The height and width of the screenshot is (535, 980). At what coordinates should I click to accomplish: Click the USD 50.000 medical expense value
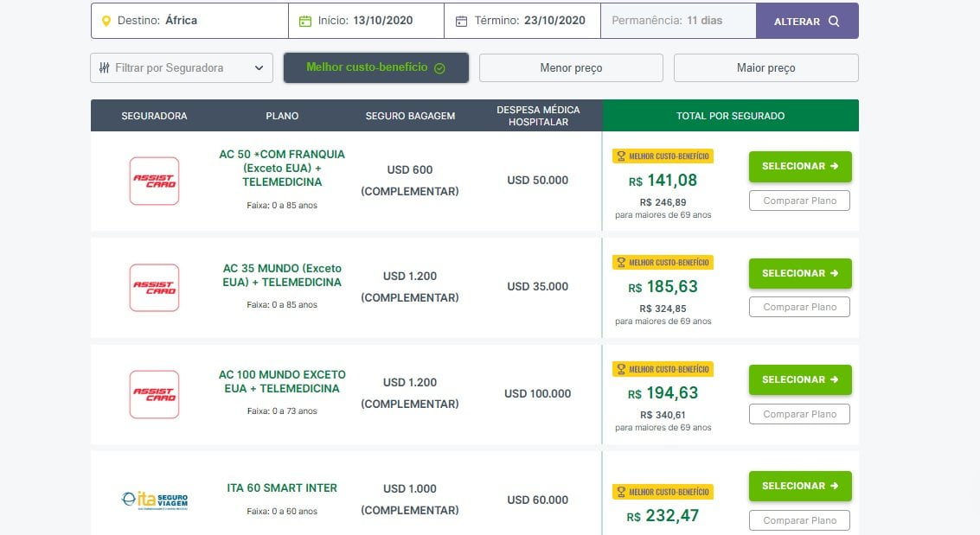tap(537, 181)
